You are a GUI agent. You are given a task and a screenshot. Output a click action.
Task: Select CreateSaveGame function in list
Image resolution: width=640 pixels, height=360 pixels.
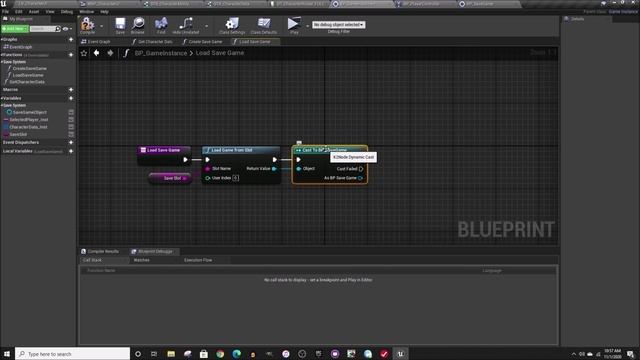click(29, 69)
